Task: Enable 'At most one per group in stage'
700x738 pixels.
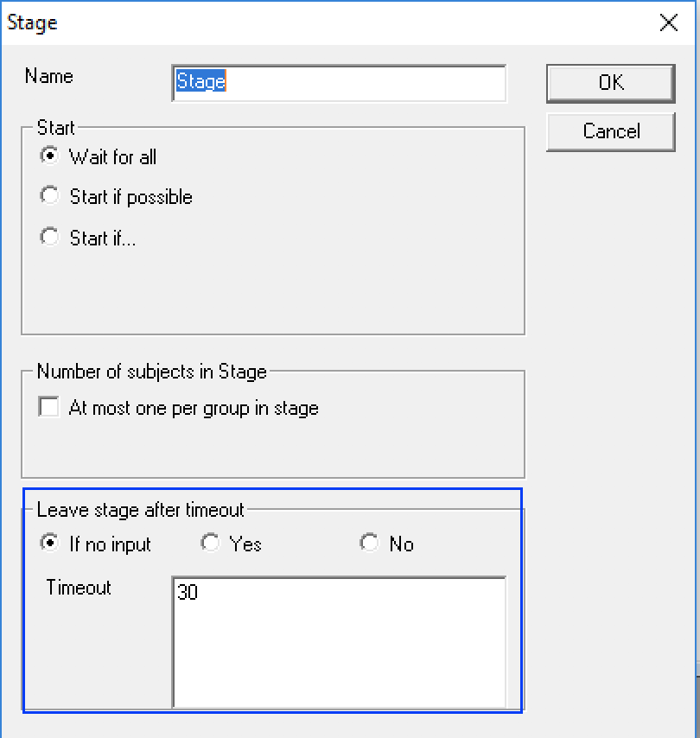Action: tap(49, 407)
